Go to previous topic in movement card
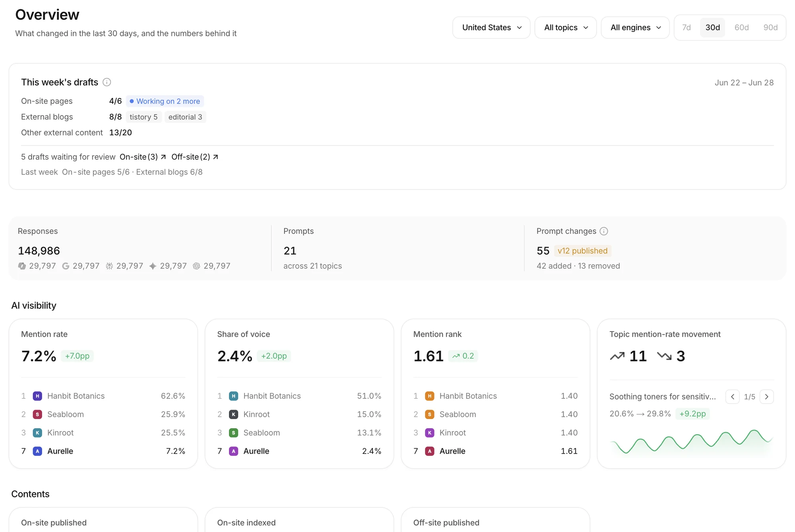The width and height of the screenshot is (795, 532). tap(733, 396)
